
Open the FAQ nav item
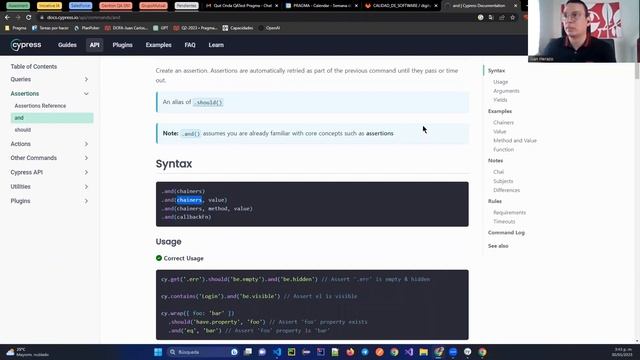tap(190, 45)
